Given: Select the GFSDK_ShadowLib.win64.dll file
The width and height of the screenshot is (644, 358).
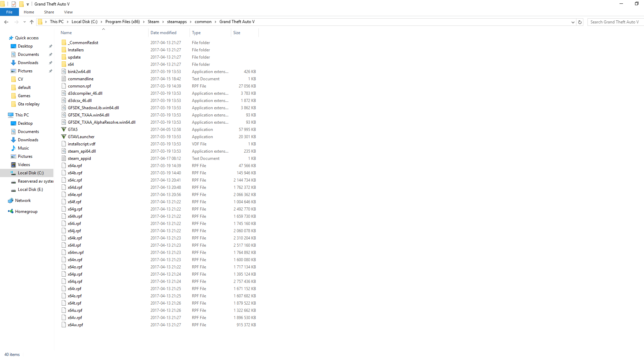Looking at the screenshot, I should click(x=93, y=108).
